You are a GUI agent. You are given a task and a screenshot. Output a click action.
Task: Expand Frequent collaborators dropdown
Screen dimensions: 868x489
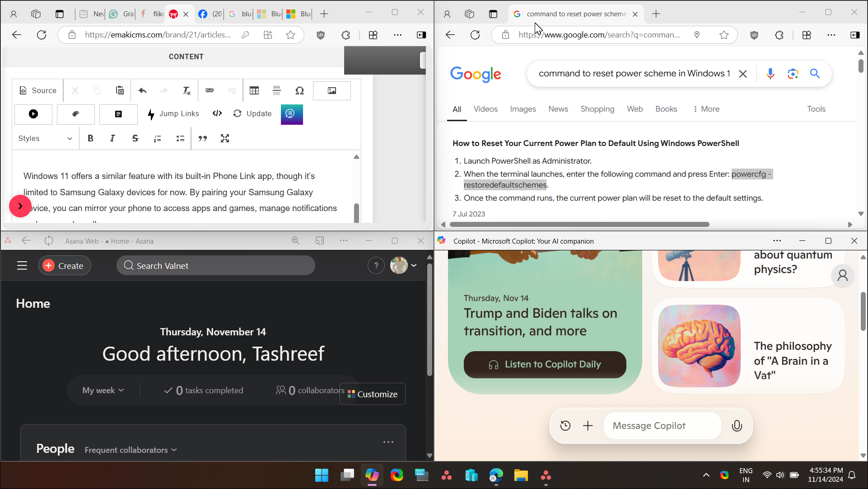[x=174, y=450]
